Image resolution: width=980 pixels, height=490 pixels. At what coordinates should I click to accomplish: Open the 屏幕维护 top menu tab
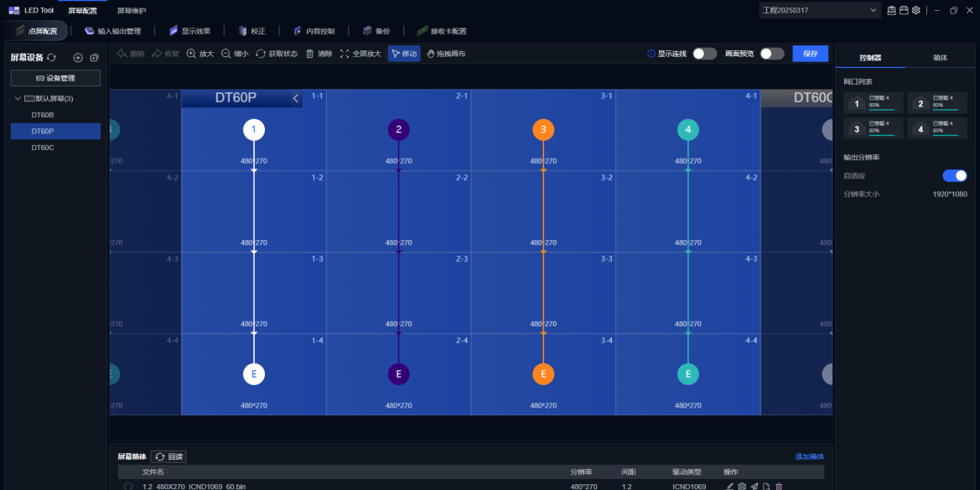[131, 10]
